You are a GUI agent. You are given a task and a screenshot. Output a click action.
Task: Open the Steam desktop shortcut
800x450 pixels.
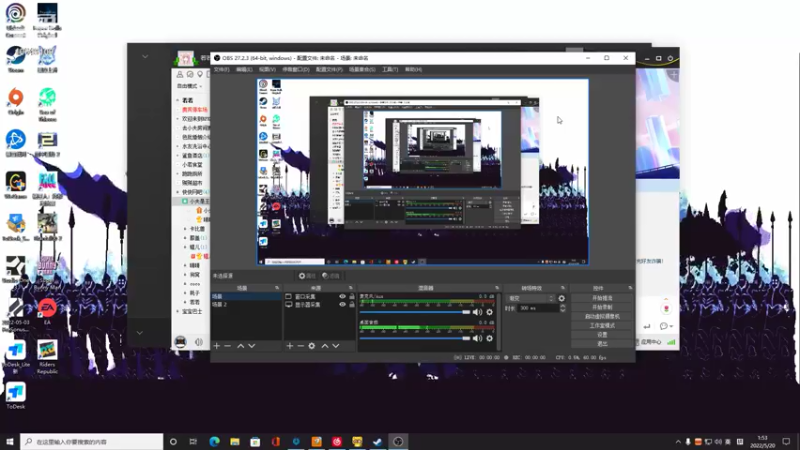15,59
